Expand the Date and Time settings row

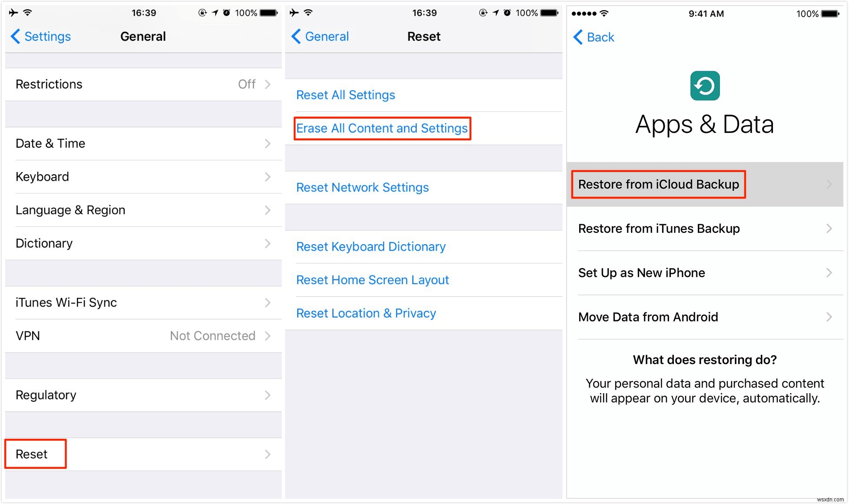[142, 143]
